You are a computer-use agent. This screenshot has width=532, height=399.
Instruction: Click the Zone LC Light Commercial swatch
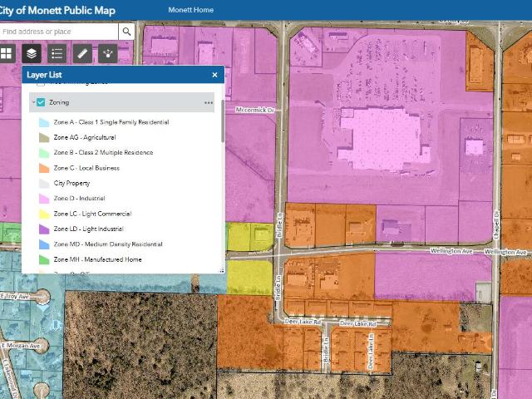click(44, 214)
